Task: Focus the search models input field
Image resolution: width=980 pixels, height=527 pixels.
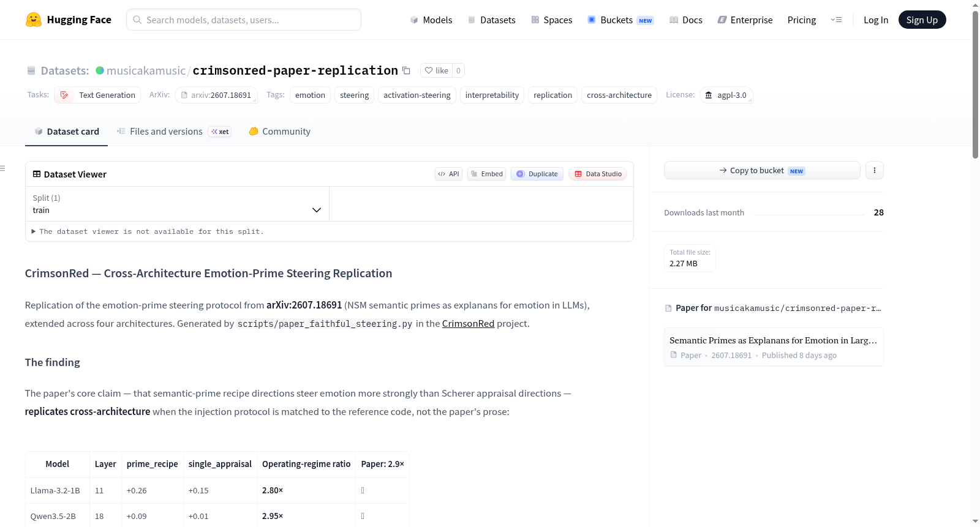Action: coord(244,20)
